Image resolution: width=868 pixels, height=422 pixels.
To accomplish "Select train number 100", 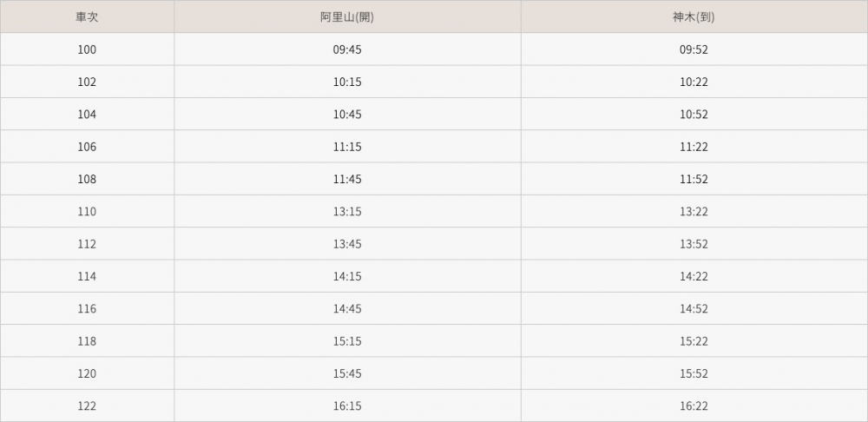I will (x=87, y=49).
